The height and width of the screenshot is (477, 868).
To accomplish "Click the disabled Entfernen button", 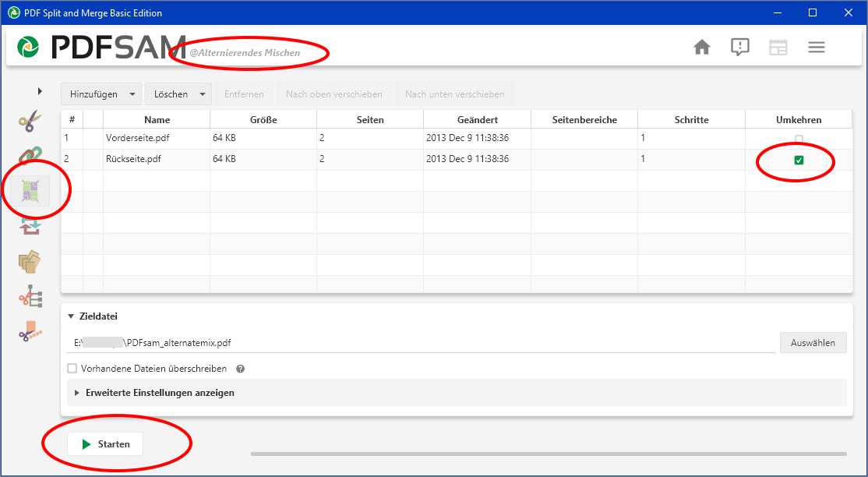I will click(x=244, y=94).
